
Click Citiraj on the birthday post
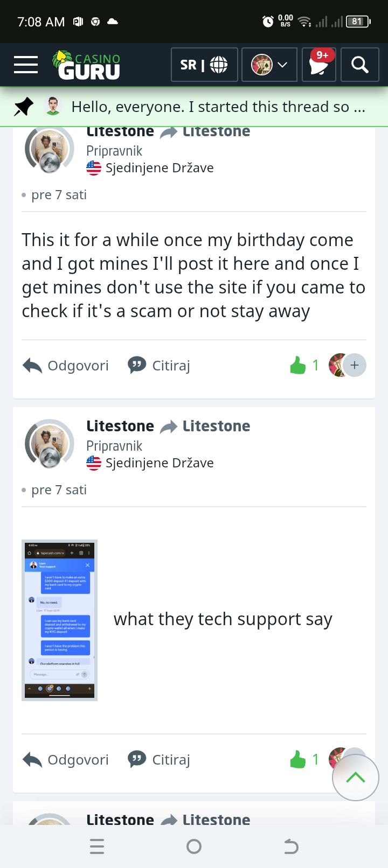coord(159,366)
